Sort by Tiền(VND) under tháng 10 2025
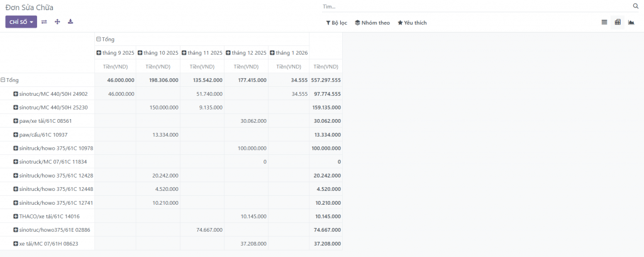Viewport: 644px width, 257px height. pyautogui.click(x=158, y=66)
